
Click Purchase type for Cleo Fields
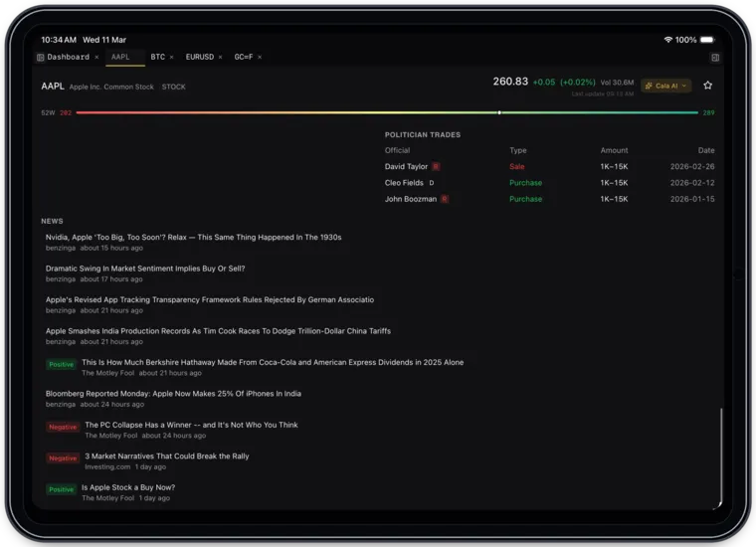525,183
